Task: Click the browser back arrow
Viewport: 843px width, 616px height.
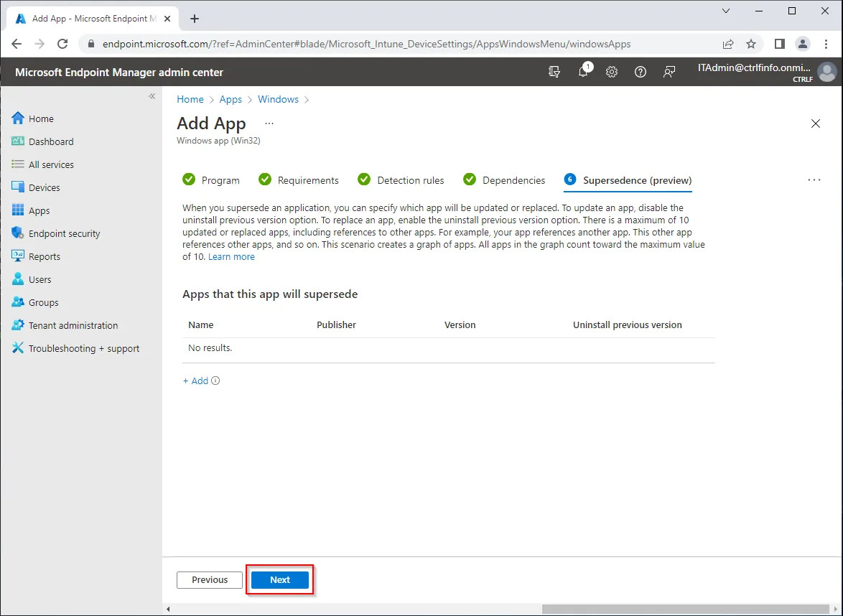Action: click(17, 44)
